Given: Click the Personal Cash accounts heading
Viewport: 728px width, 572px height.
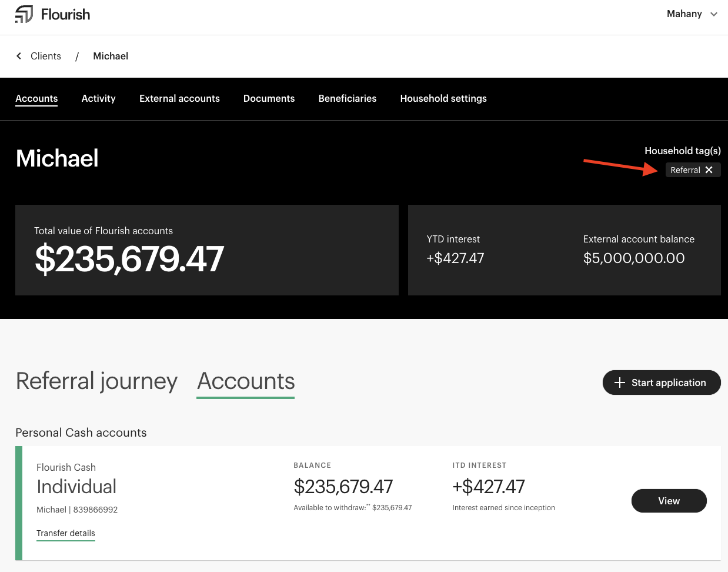Looking at the screenshot, I should point(81,433).
